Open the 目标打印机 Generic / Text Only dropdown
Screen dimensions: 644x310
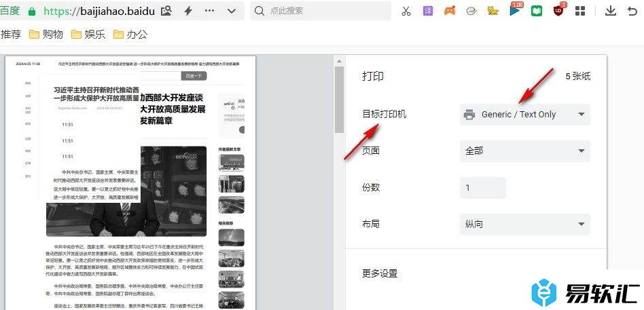point(525,115)
